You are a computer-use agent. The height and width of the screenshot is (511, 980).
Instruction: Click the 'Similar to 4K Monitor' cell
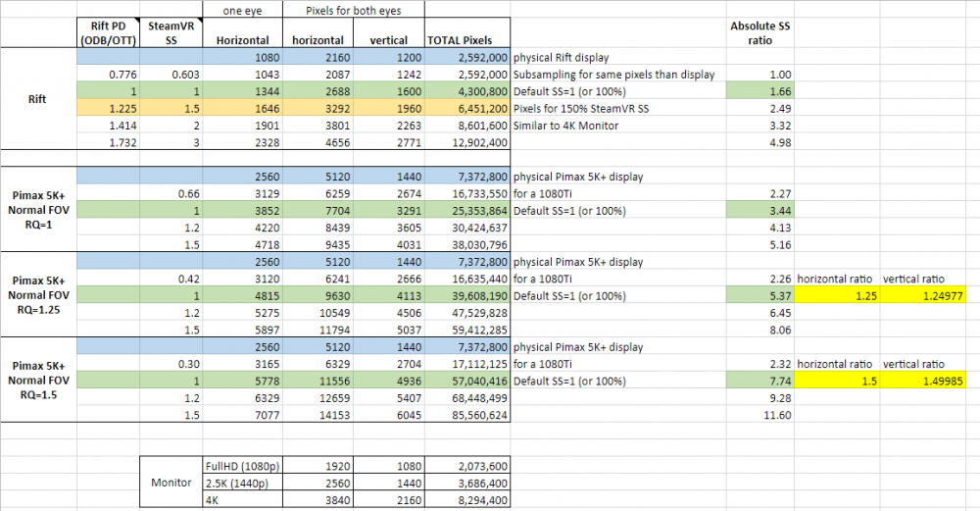pyautogui.click(x=618, y=126)
